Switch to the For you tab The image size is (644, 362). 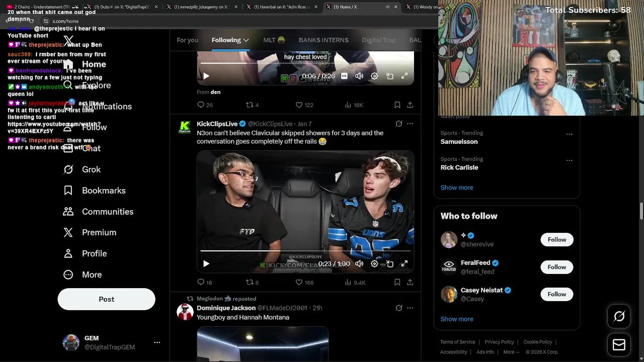click(x=187, y=40)
